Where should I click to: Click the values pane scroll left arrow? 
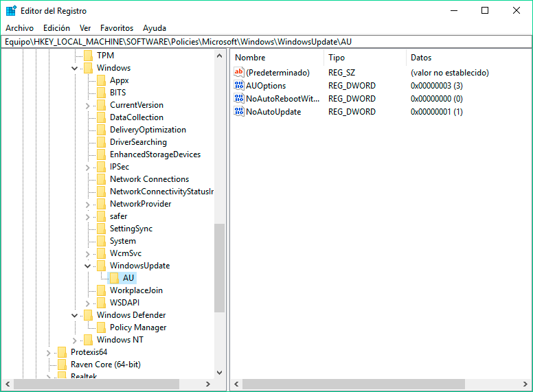pos(236,384)
